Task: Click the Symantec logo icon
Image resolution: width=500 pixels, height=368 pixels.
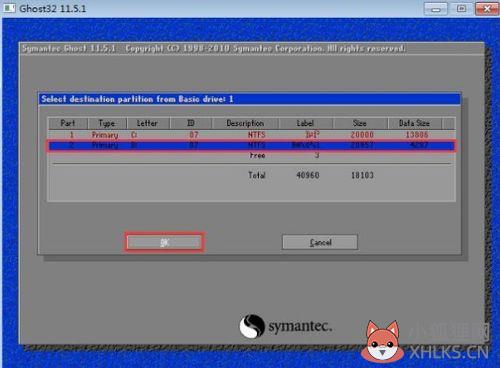Action: (x=252, y=326)
